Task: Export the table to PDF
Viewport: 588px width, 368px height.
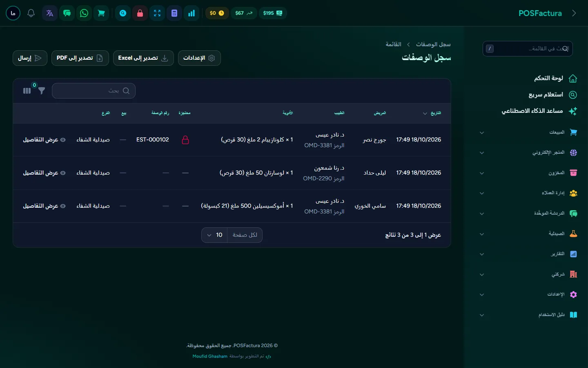Action: pos(80,58)
